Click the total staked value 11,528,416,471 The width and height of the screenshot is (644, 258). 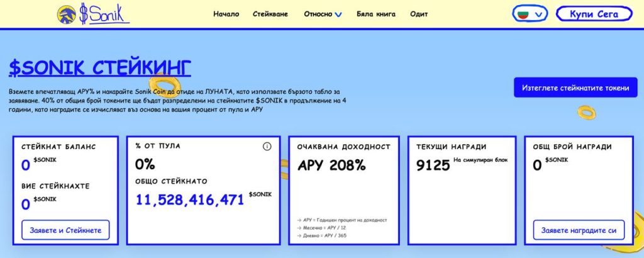pos(189,200)
